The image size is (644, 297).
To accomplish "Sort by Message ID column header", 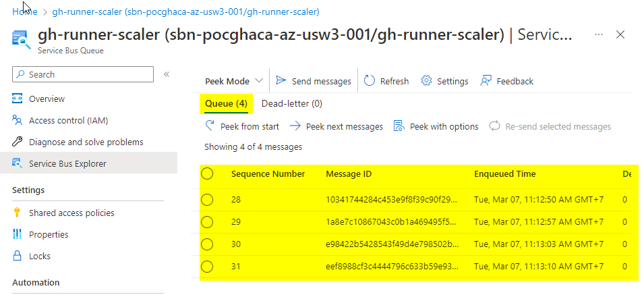I will click(349, 174).
